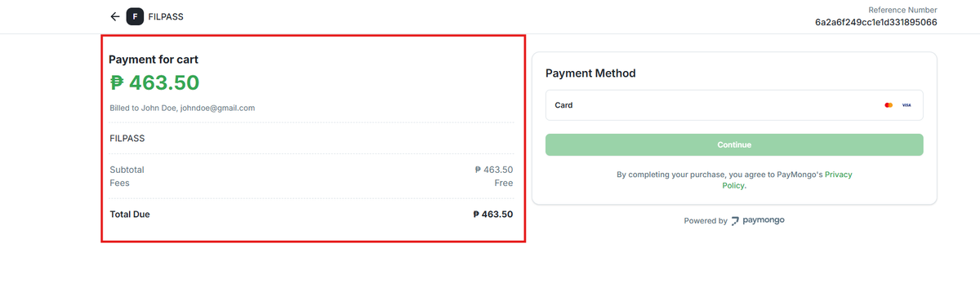Image resolution: width=980 pixels, height=301 pixels.
Task: Select the Card payment method
Action: [734, 105]
